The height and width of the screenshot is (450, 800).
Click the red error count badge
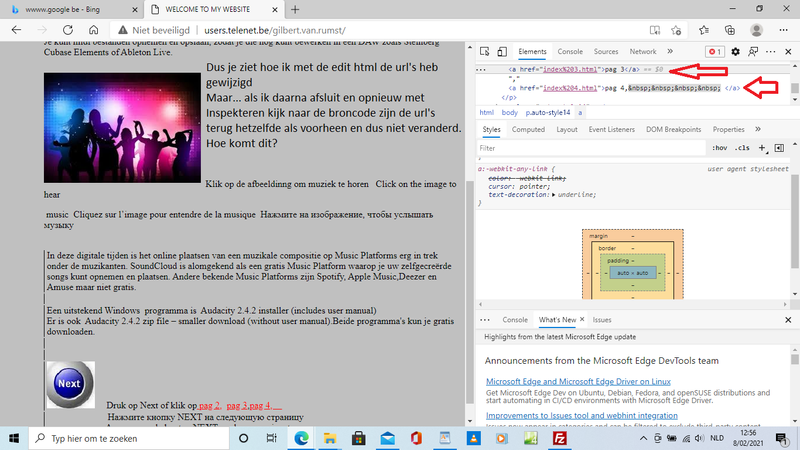coord(715,52)
